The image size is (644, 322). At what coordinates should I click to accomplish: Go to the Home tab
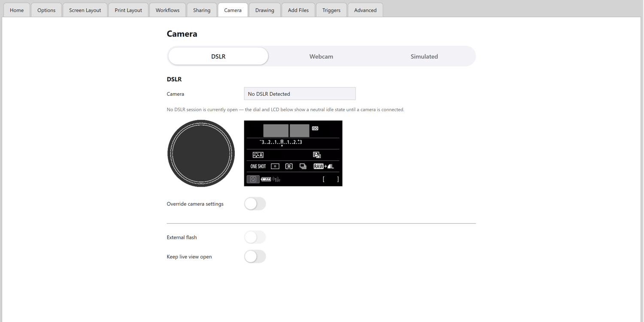(x=17, y=10)
